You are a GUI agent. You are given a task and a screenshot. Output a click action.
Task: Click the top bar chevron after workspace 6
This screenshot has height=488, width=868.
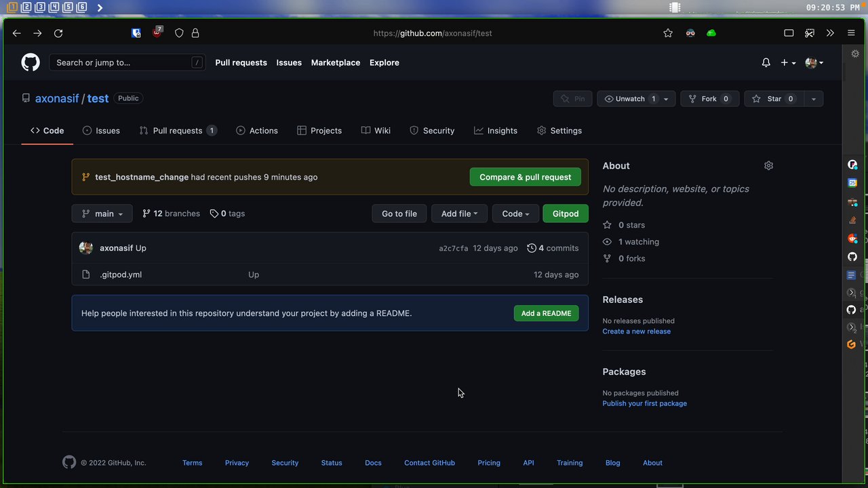[x=100, y=7]
